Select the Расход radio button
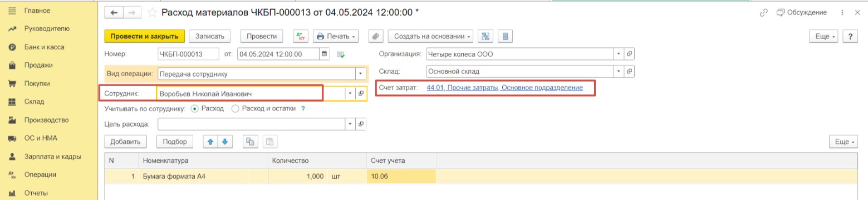868x200 pixels. [x=194, y=109]
